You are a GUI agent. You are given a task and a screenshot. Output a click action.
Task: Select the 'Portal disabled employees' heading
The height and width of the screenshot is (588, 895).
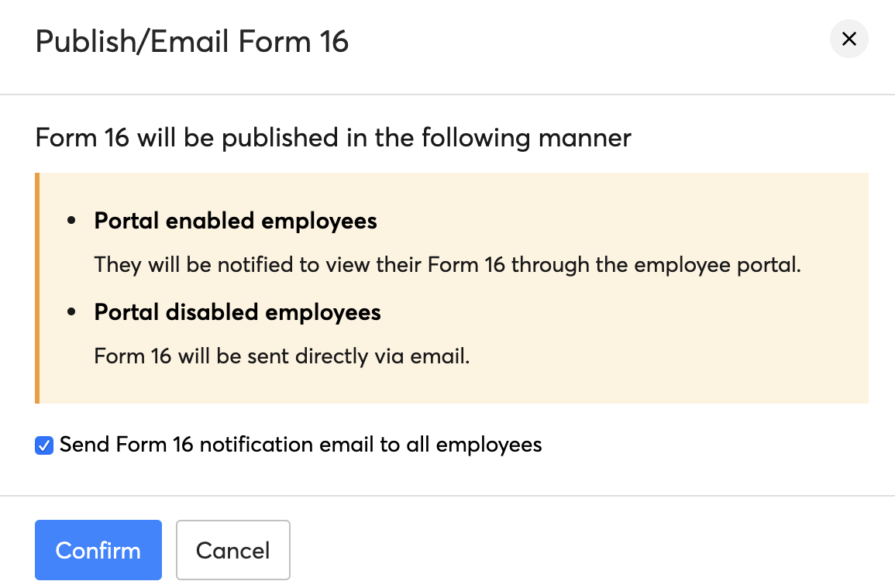click(237, 312)
